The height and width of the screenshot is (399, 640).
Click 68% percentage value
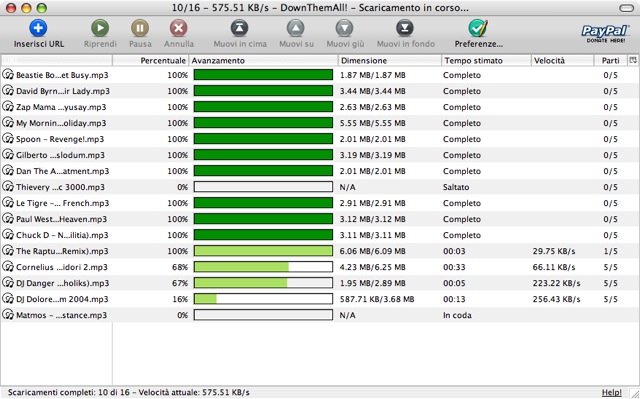pos(180,267)
